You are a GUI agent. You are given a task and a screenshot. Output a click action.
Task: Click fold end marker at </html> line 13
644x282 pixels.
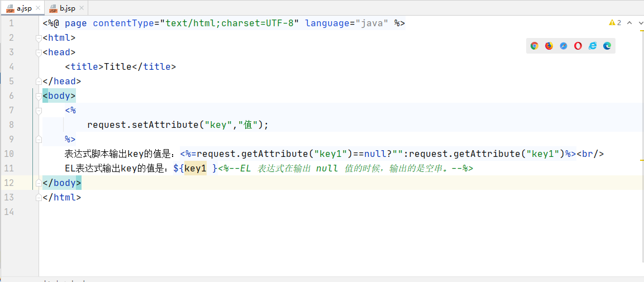[x=39, y=197]
